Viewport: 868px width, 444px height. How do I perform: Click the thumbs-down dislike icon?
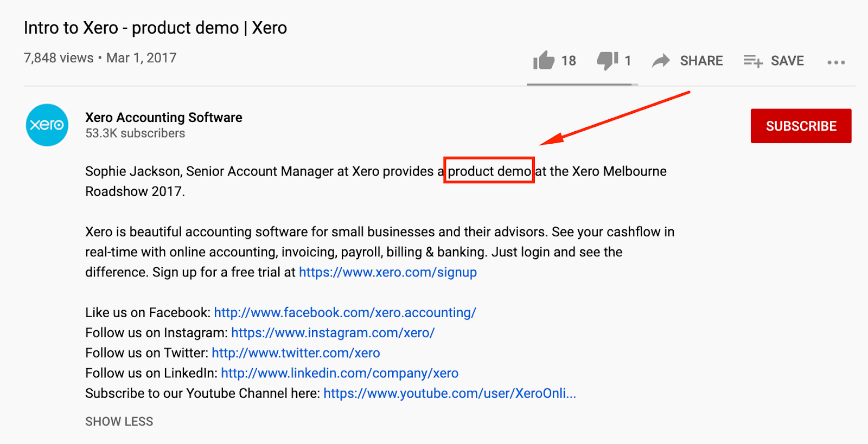point(608,61)
